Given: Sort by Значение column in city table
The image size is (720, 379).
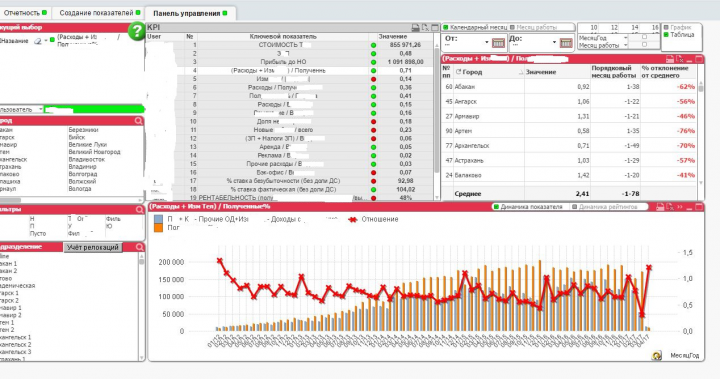Looking at the screenshot, I should pos(557,72).
